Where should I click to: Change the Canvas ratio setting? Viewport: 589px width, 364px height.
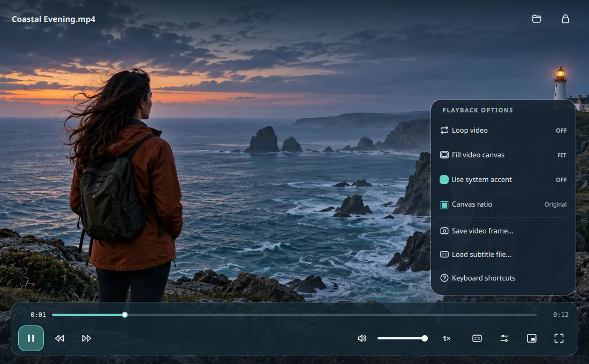point(503,204)
